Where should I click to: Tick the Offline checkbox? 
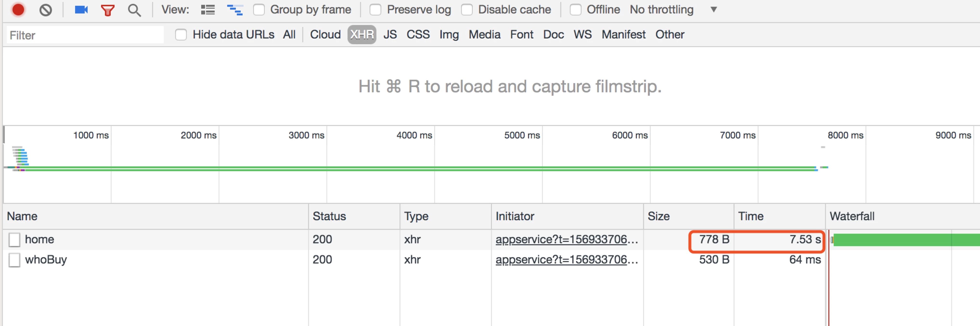click(x=576, y=10)
